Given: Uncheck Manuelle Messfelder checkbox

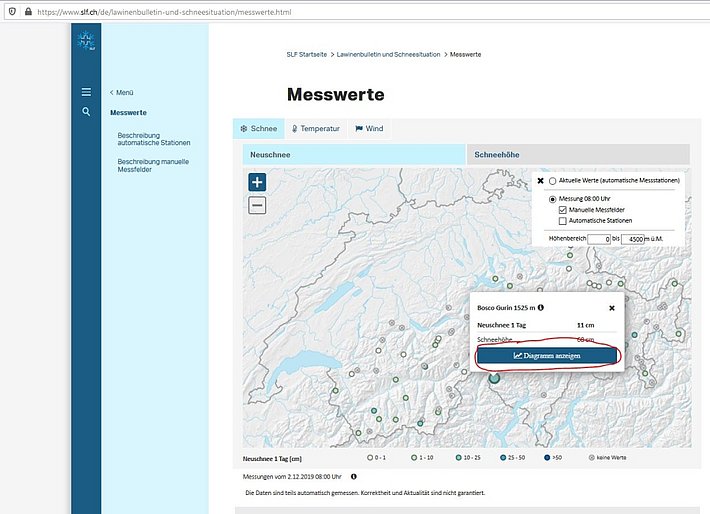Looking at the screenshot, I should 562,210.
